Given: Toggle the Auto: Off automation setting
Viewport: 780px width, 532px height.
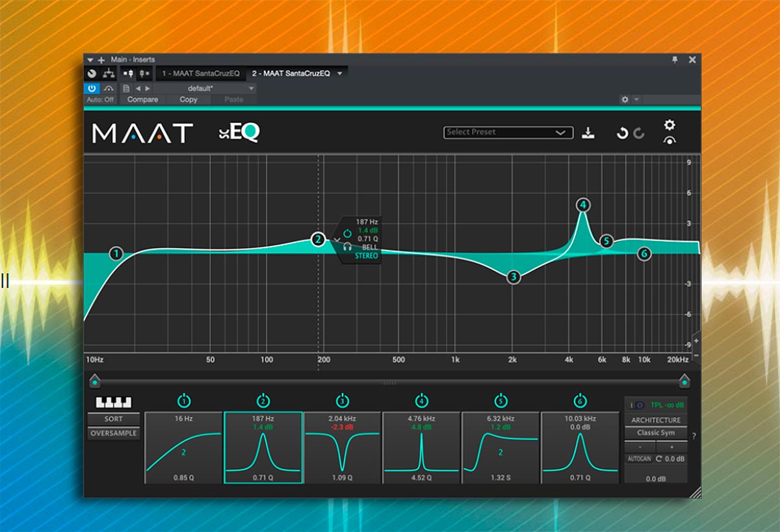Looking at the screenshot, I should coord(100,99).
